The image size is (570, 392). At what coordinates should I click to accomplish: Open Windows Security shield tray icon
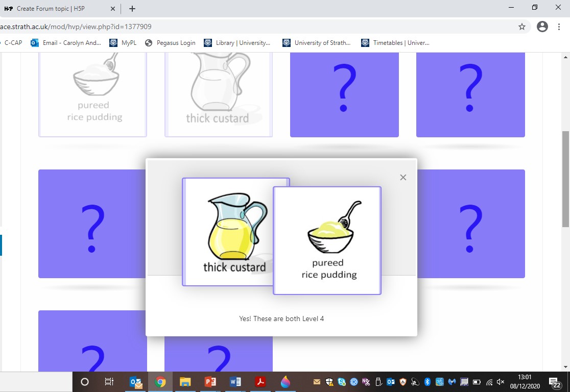click(329, 382)
